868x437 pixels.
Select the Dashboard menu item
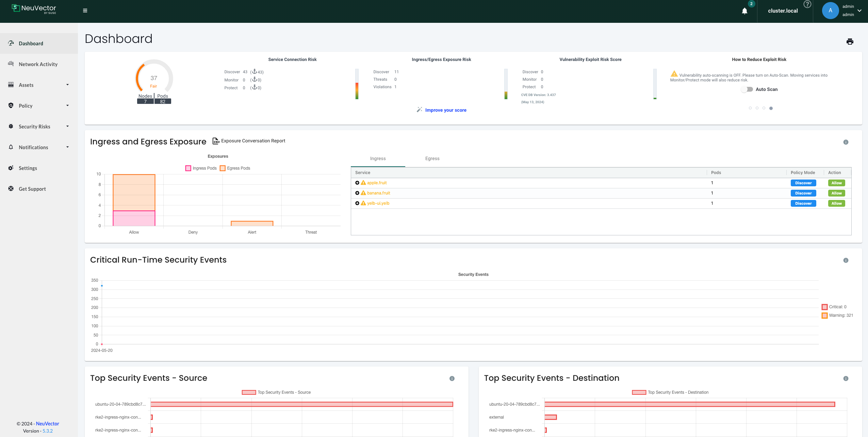pyautogui.click(x=31, y=43)
